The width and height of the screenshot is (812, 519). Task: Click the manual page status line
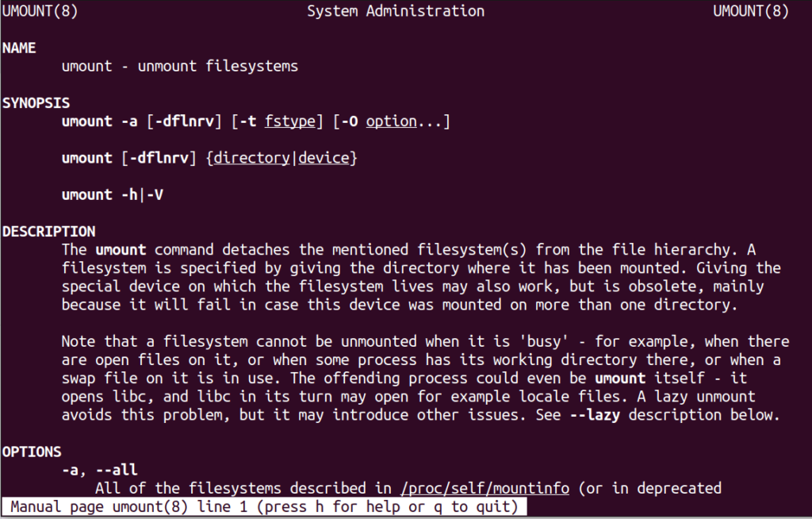point(264,506)
